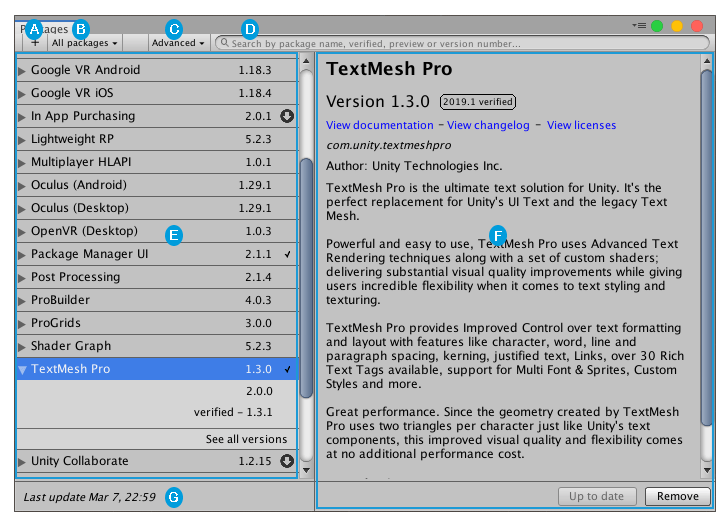Select the Unity Collaborate row
The height and width of the screenshot is (525, 728).
(157, 460)
